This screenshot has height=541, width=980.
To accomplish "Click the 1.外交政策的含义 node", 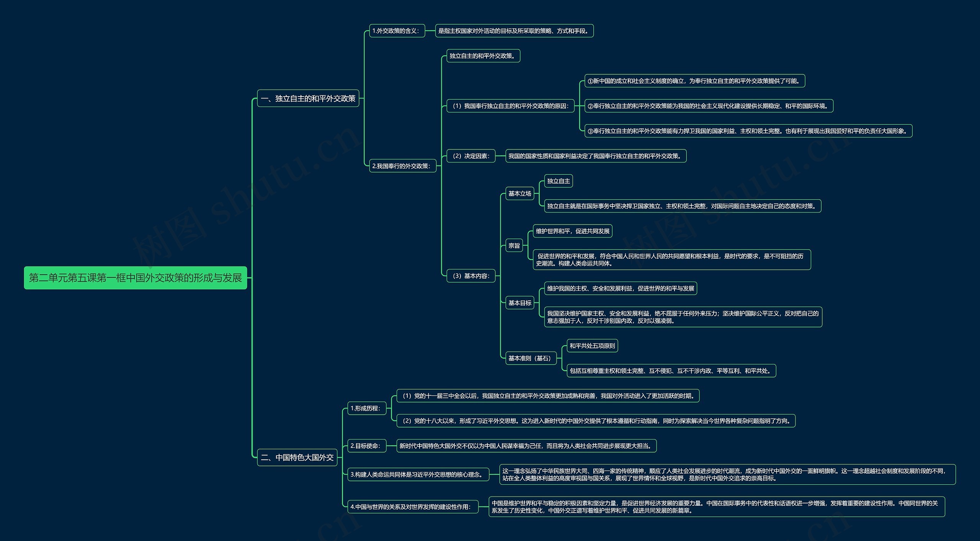I will pyautogui.click(x=397, y=31).
